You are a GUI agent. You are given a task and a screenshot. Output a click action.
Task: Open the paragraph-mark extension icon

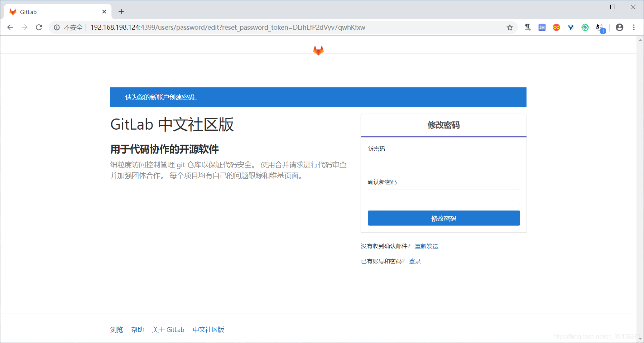pyautogui.click(x=528, y=27)
